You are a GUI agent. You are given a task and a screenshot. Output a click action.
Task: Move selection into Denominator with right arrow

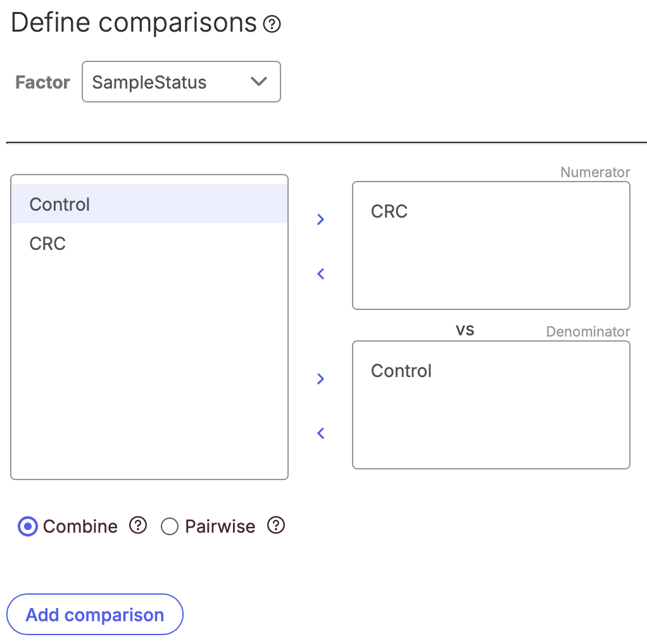coord(320,379)
